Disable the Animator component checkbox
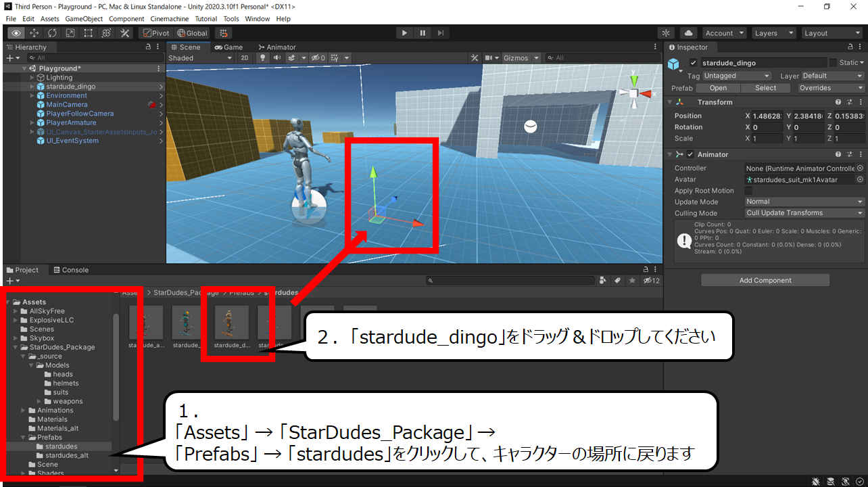 690,154
